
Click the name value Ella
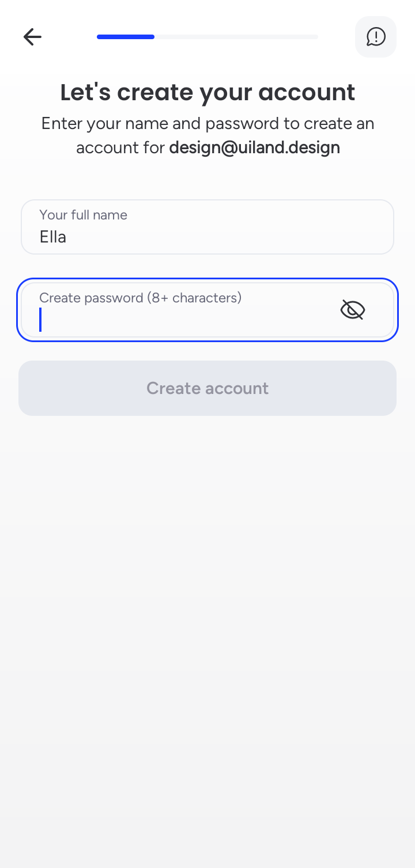tap(52, 237)
